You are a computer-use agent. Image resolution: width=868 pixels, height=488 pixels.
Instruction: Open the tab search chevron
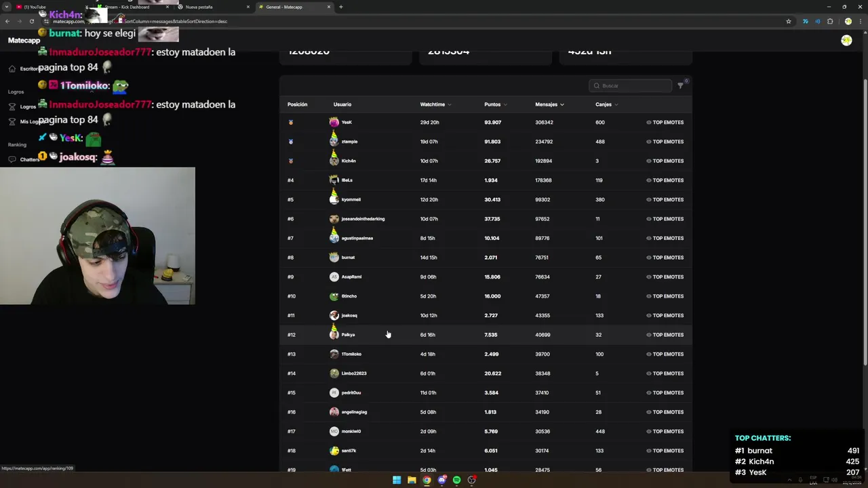click(x=7, y=7)
